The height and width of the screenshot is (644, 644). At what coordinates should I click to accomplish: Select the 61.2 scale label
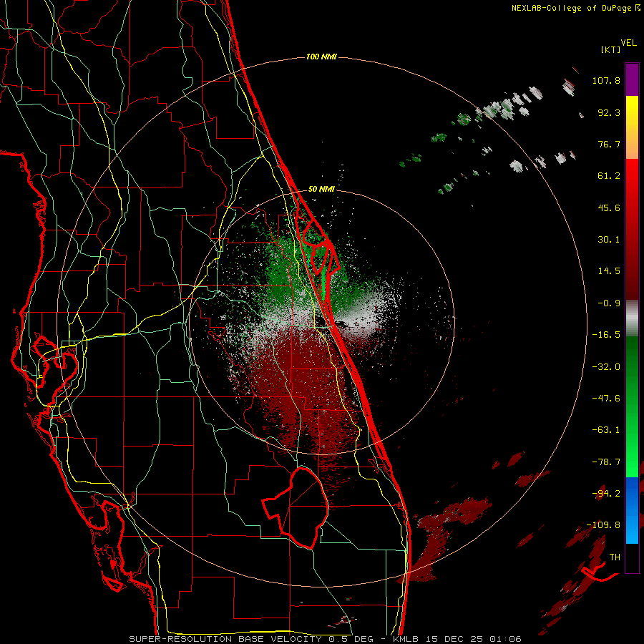609,176
